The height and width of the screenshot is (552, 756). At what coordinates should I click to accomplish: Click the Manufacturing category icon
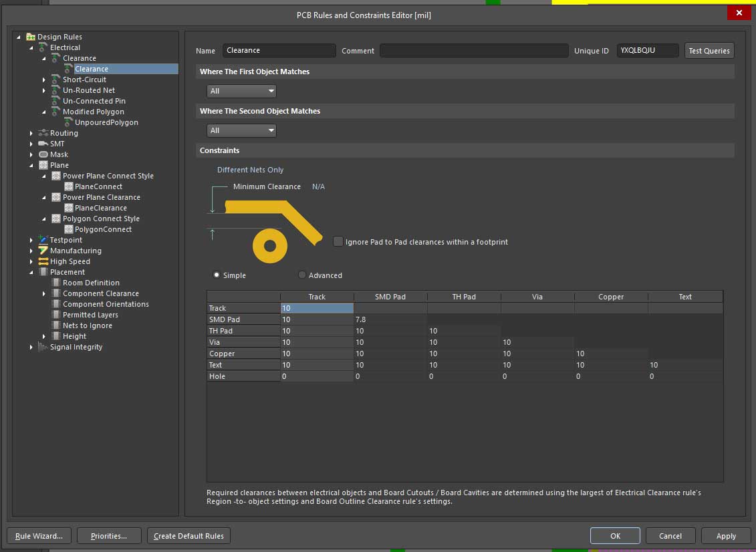pos(43,251)
